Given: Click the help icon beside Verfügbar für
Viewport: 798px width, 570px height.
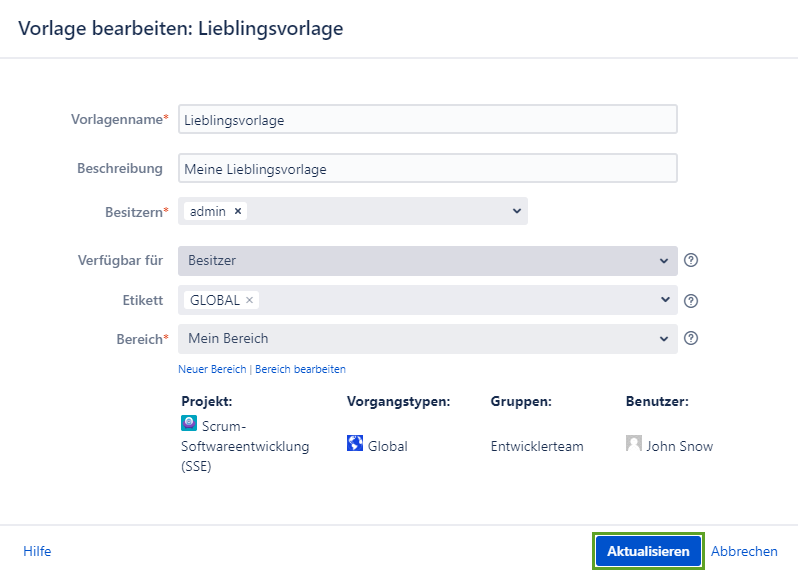Looking at the screenshot, I should (x=690, y=260).
